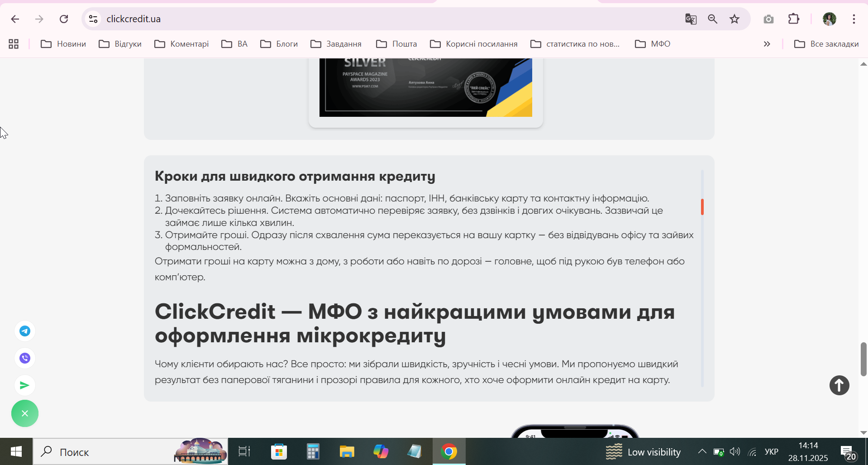
Task: Click the main page vertical scrollbar thumb
Action: (x=863, y=359)
